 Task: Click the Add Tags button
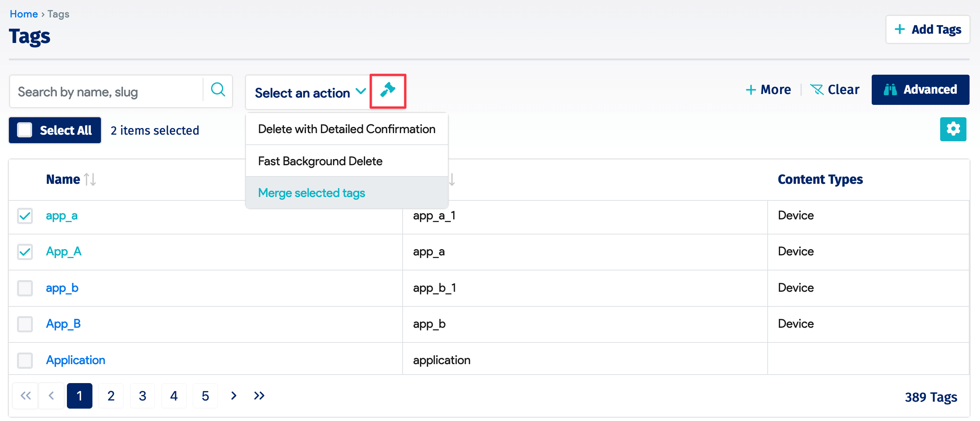coord(927,29)
